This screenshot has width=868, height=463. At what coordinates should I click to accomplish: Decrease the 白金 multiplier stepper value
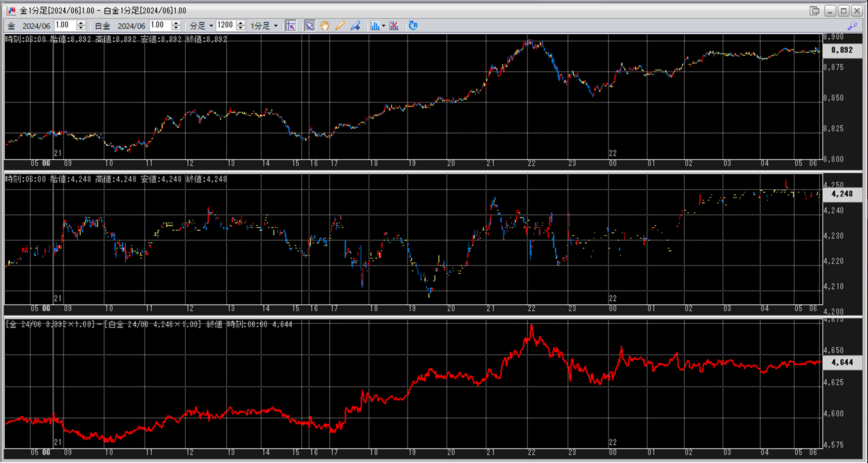point(176,28)
